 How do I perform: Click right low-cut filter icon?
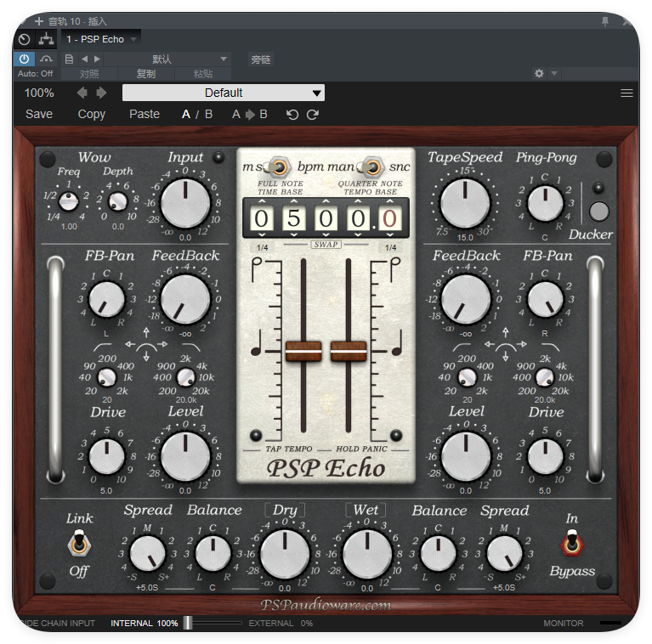coord(462,347)
